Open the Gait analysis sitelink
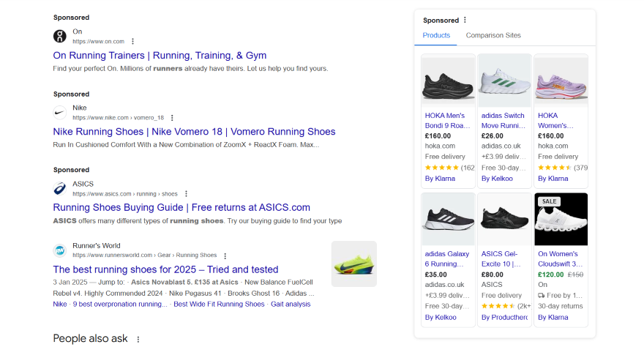 291,305
